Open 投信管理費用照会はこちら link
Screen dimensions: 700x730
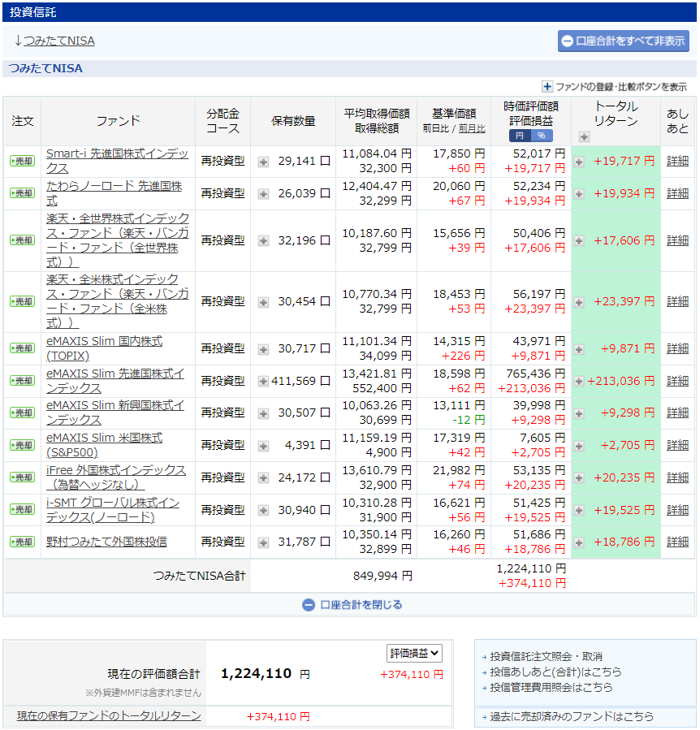(551, 687)
